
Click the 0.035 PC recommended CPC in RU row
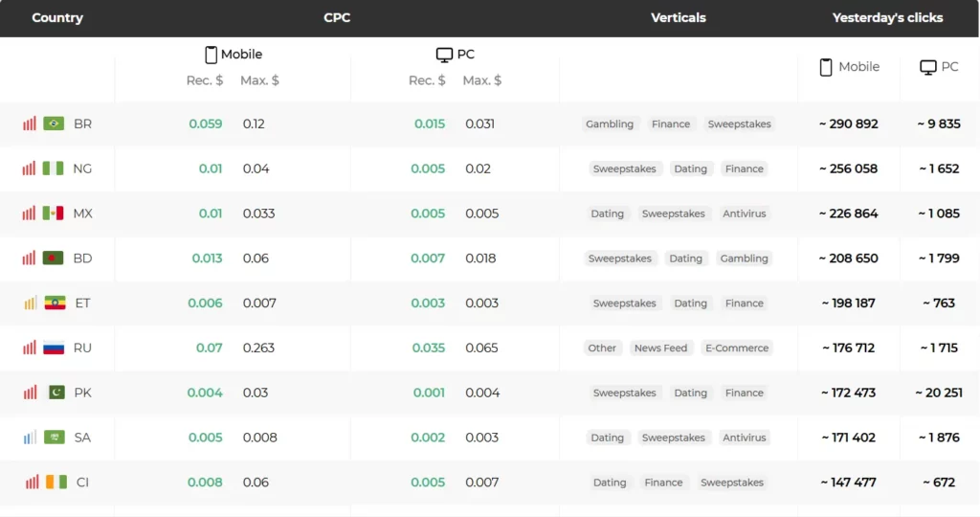pos(429,348)
